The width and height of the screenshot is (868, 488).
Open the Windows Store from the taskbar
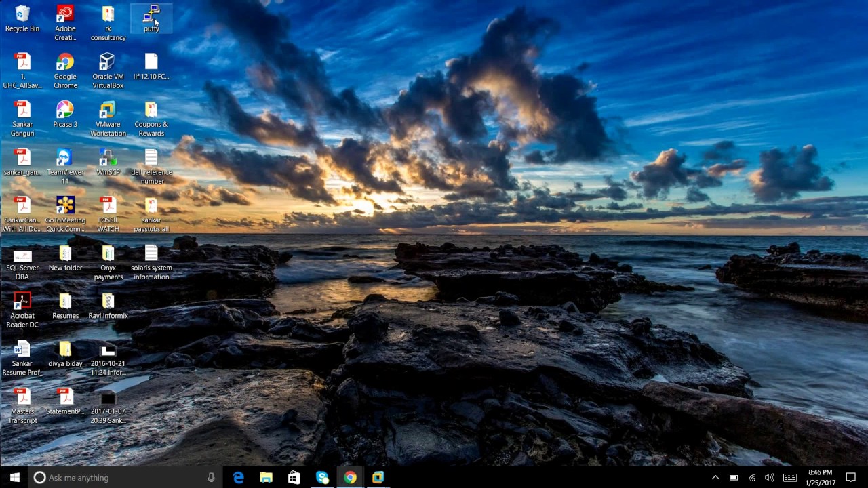[294, 478]
